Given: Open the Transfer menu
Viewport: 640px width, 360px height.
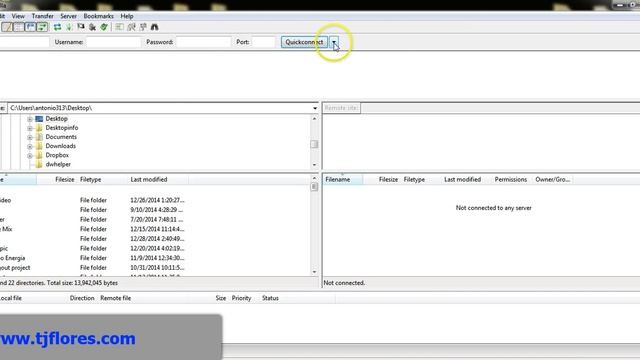Looking at the screenshot, I should click(42, 16).
